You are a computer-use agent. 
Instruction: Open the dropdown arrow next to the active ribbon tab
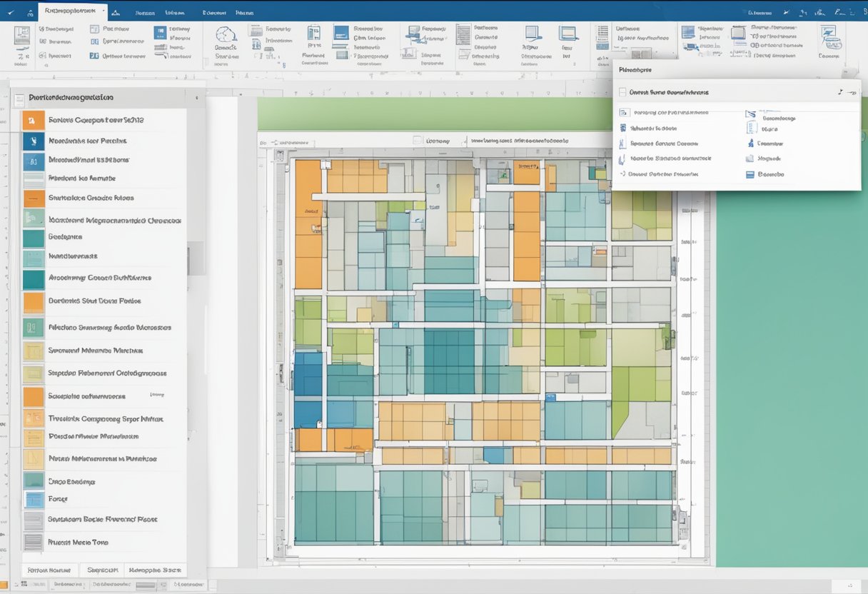(x=101, y=11)
